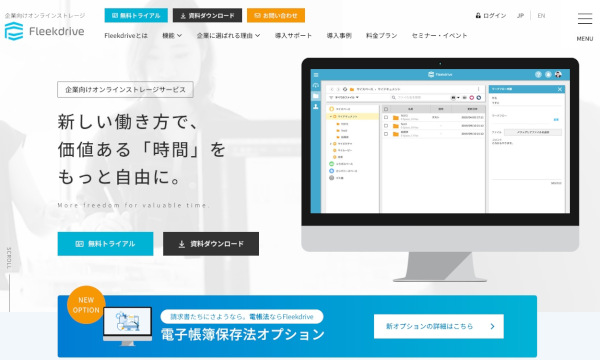Click the folder icon in mockup sidebar
600x360 pixels.
pyautogui.click(x=316, y=96)
